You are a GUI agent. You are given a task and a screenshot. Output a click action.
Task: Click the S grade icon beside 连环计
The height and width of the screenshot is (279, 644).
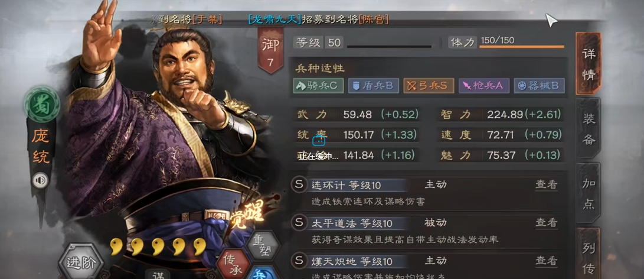(x=299, y=185)
